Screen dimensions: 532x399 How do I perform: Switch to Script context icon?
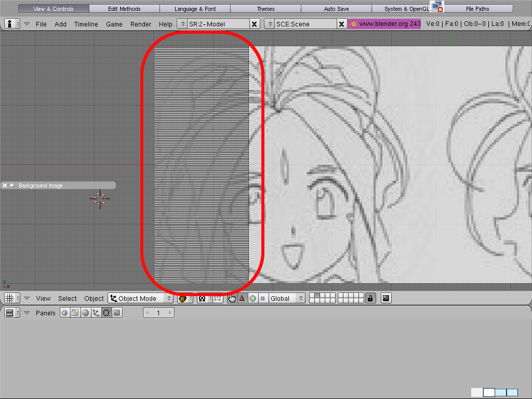tap(75, 312)
